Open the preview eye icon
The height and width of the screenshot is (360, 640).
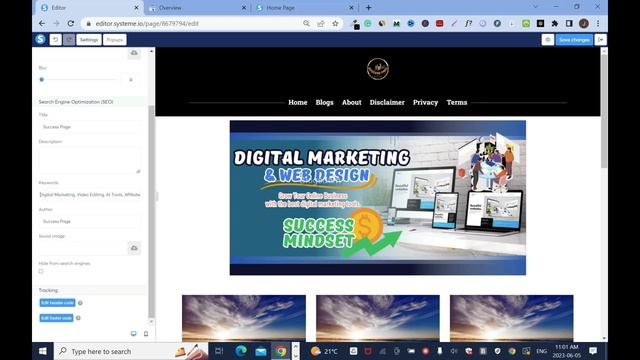548,40
